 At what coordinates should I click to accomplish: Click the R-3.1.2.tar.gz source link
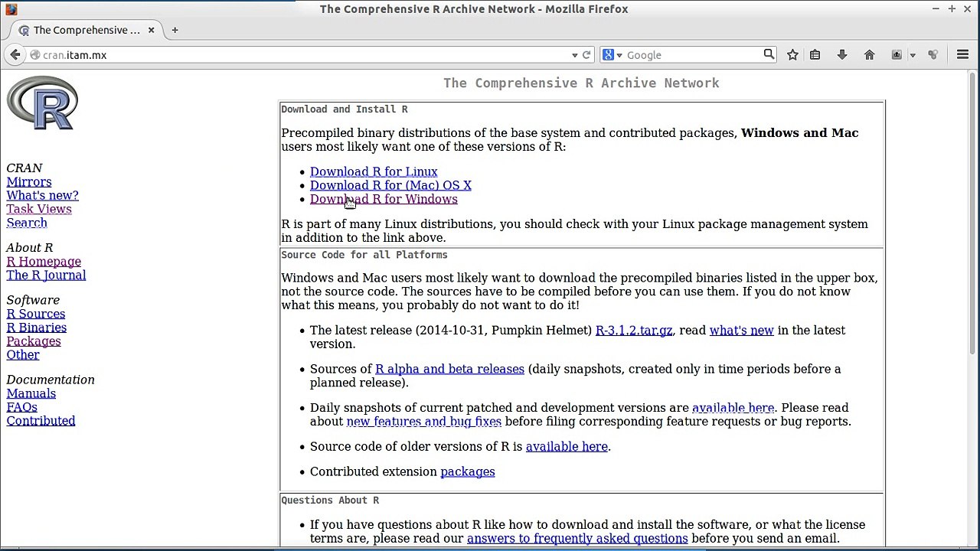pyautogui.click(x=634, y=331)
